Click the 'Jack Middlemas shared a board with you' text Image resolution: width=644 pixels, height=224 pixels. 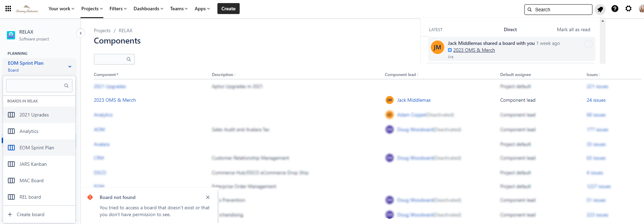491,43
